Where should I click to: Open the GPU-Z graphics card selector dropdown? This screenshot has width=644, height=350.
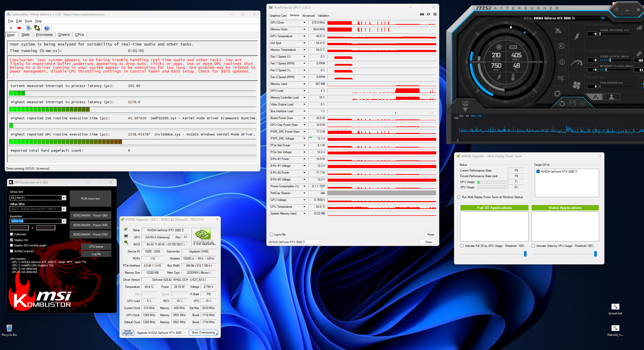pyautogui.click(x=320, y=242)
